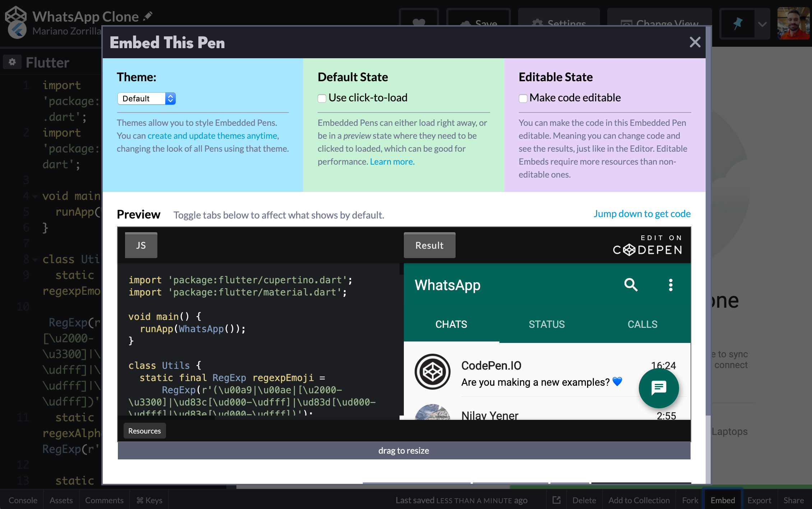Click the Resources button in preview
The height and width of the screenshot is (509, 812).
click(x=144, y=431)
